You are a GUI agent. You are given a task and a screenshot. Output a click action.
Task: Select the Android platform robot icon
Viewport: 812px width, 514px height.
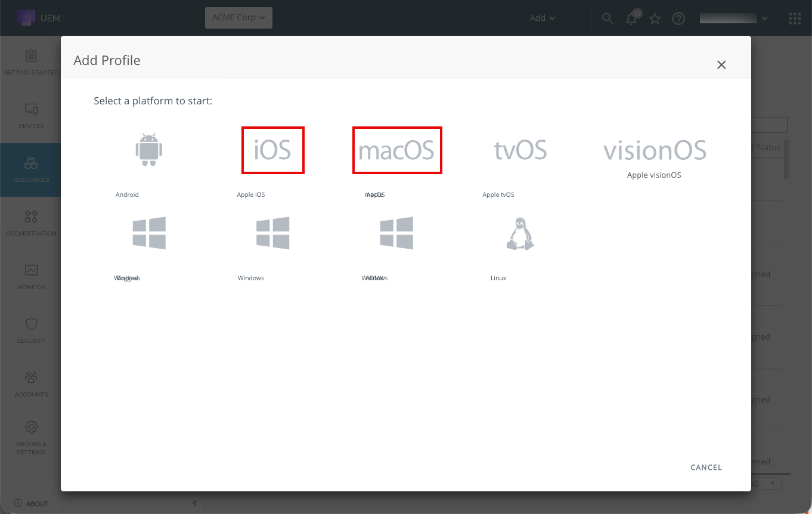pyautogui.click(x=148, y=150)
